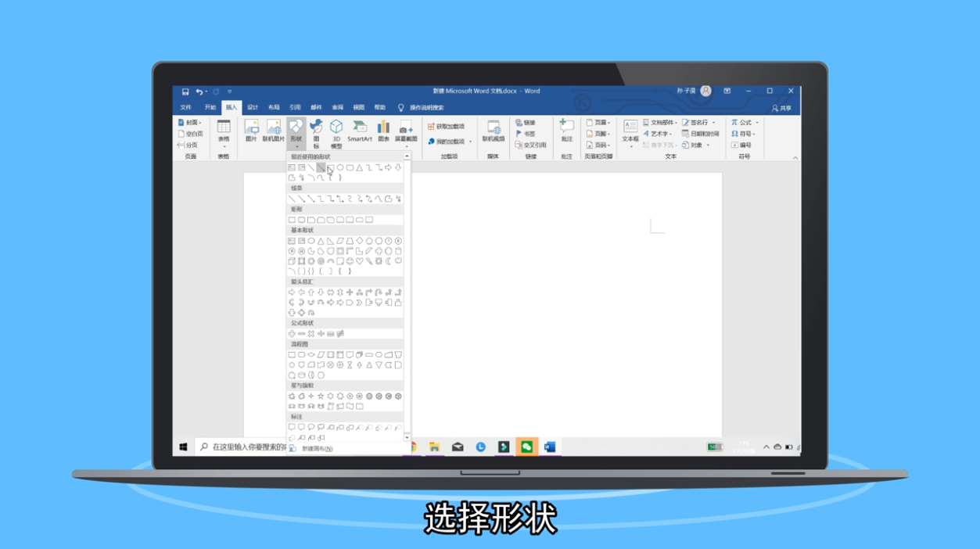Image resolution: width=980 pixels, height=549 pixels.
Task: Click the 日期和时间 button
Action: 700,134
